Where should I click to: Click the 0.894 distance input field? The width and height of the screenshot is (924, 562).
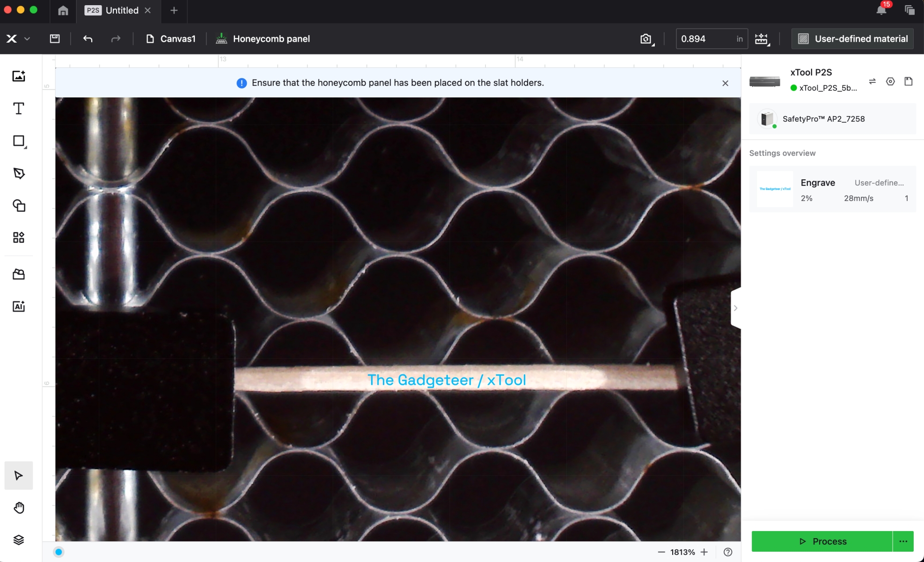coord(705,39)
